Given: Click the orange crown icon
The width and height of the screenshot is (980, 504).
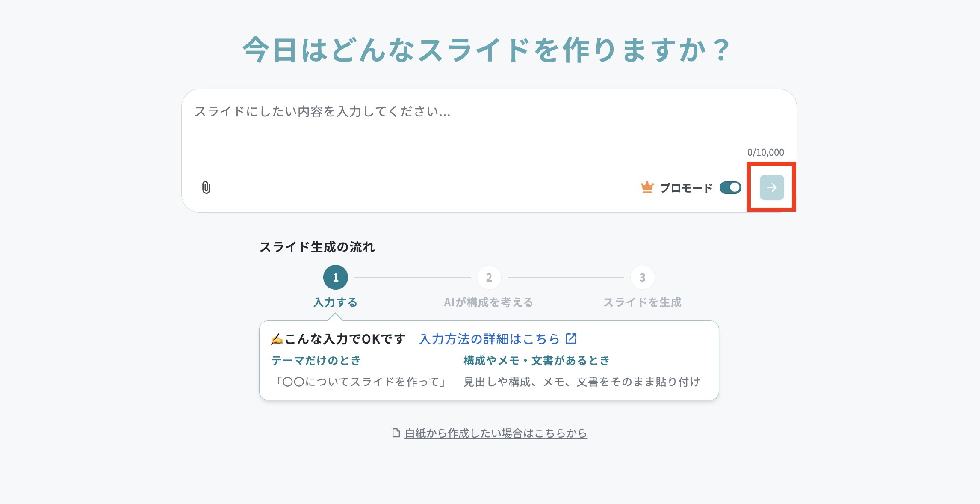Looking at the screenshot, I should click(647, 187).
